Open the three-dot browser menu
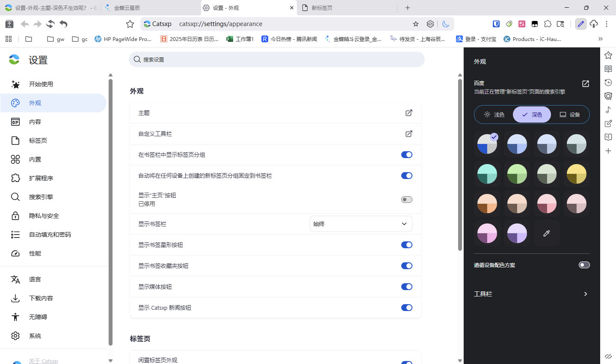This screenshot has width=616, height=364. click(x=607, y=24)
